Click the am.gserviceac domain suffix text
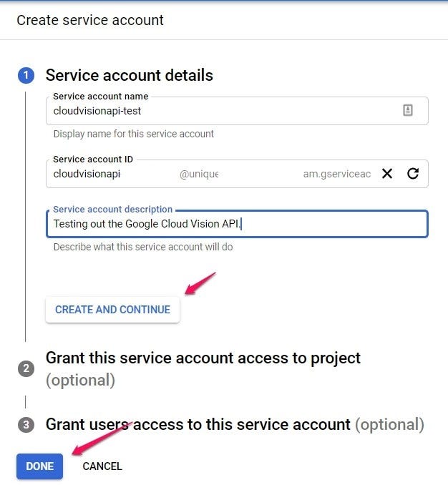The width and height of the screenshot is (448, 485). point(336,174)
